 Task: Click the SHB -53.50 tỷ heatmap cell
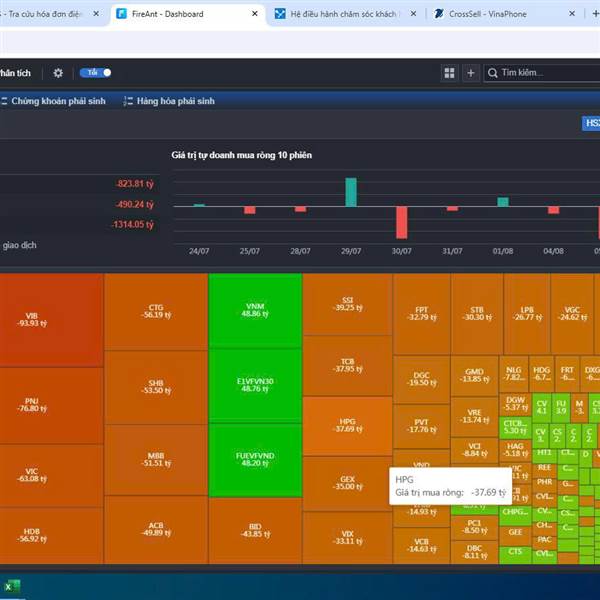[x=156, y=387]
